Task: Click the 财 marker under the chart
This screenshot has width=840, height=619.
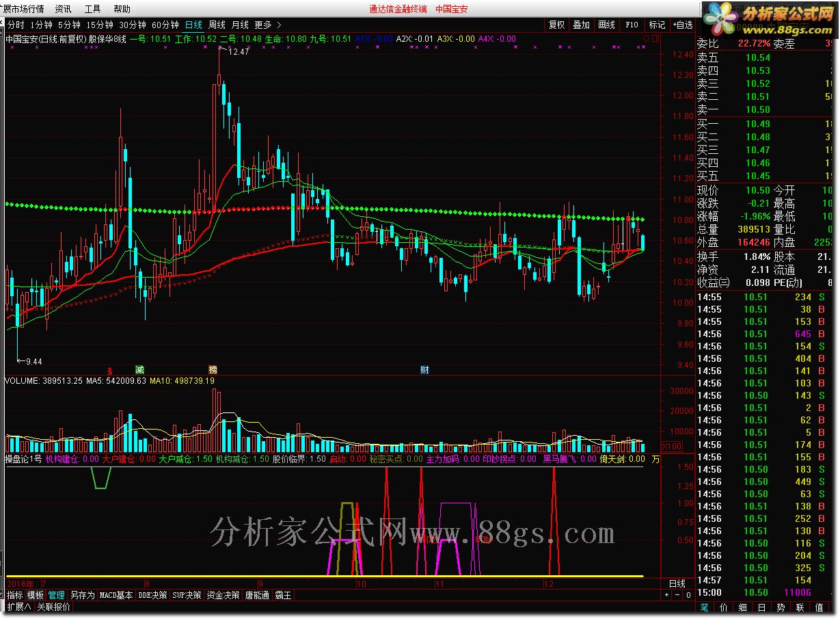Action: tap(424, 370)
